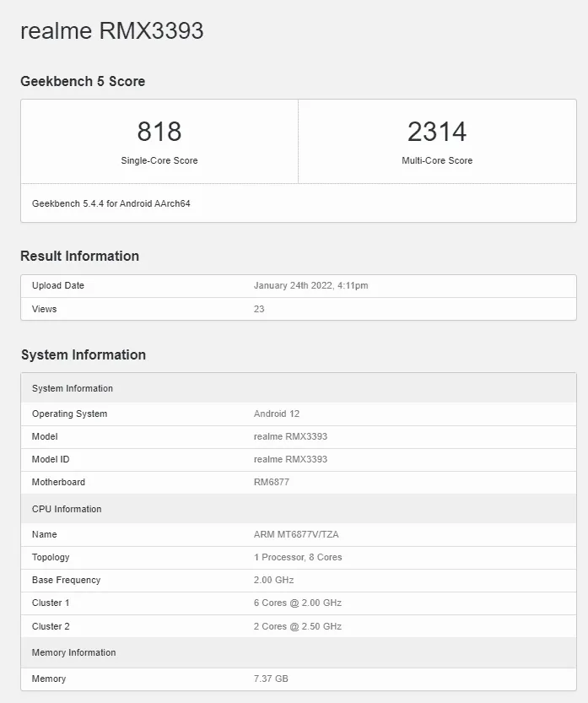Click the upload date January 24th 2022

pyautogui.click(x=310, y=286)
